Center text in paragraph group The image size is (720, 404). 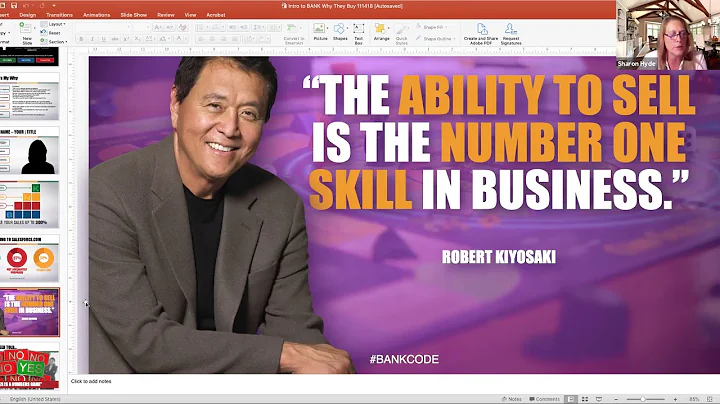tap(212, 39)
